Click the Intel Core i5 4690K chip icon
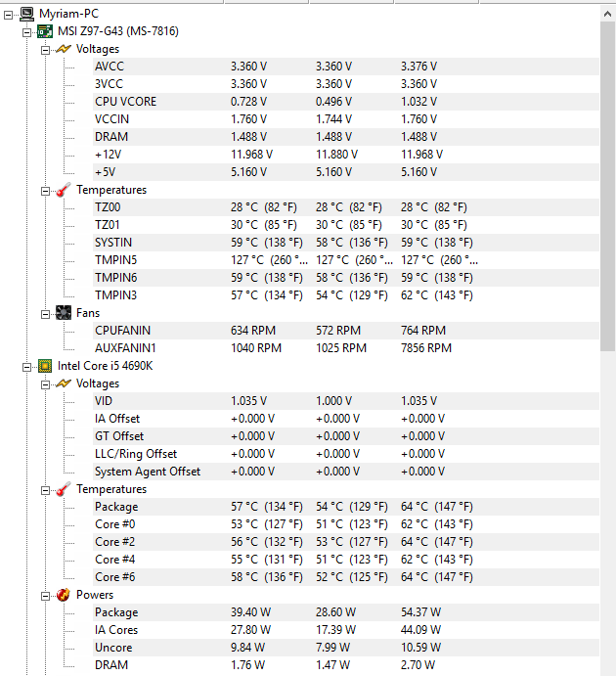 45,366
